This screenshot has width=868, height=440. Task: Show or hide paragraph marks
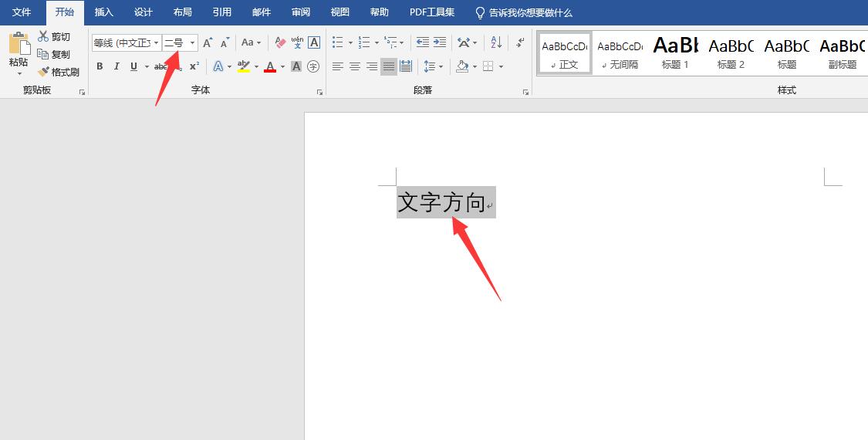pyautogui.click(x=520, y=42)
